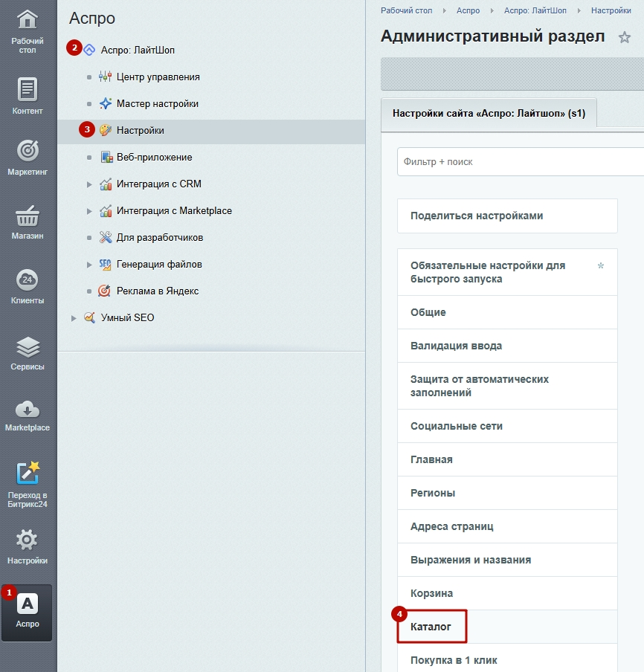Open the Адреса страниц section
This screenshot has height=672, width=644.
click(507, 527)
